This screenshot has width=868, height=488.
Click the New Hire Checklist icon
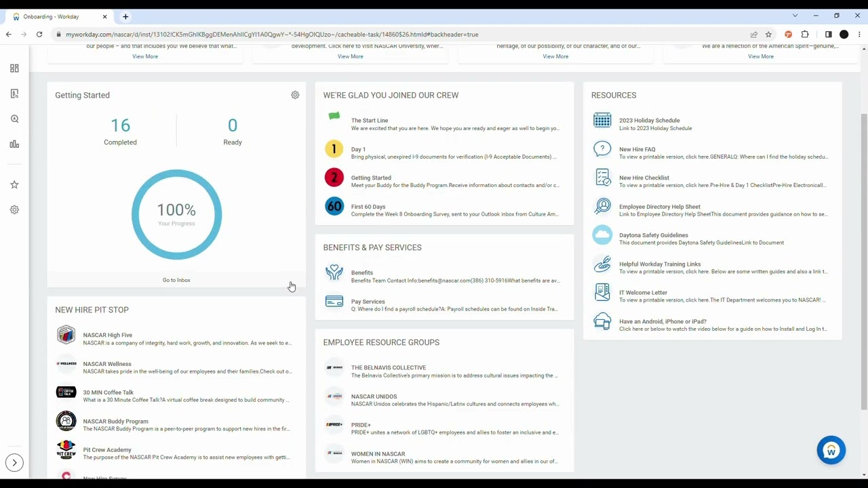602,178
